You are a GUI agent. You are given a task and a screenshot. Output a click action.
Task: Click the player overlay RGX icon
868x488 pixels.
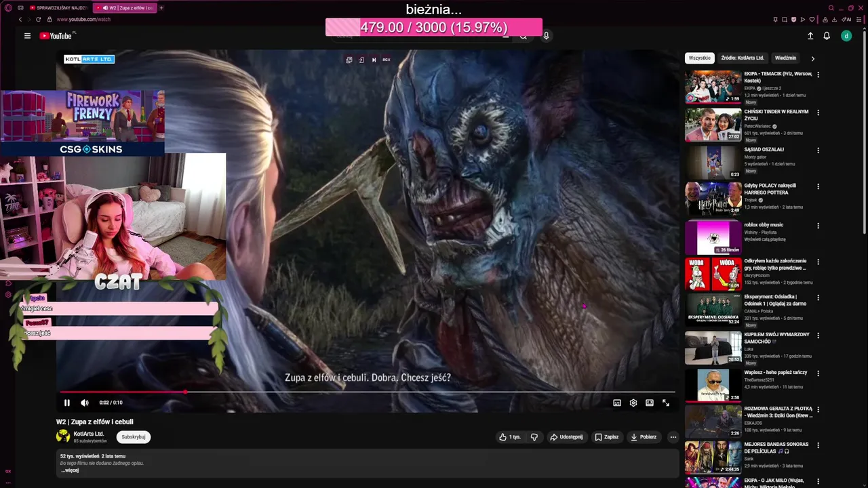(386, 60)
